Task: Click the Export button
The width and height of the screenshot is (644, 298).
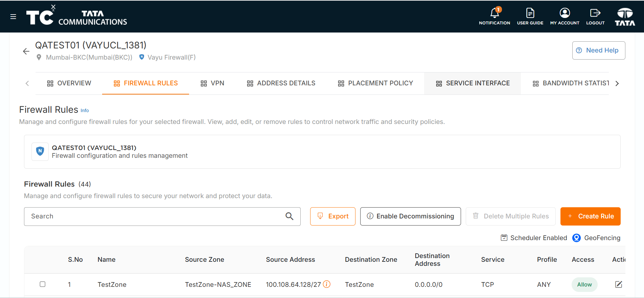Action: 332,216
